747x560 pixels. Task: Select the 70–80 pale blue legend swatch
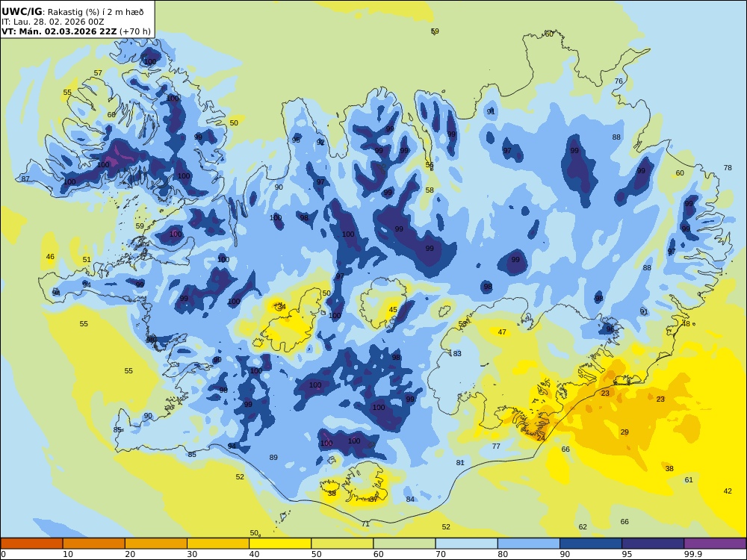467,544
